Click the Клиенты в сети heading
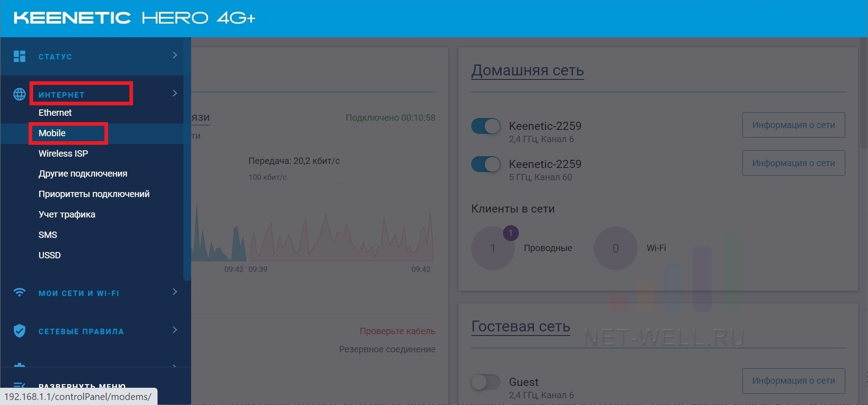Screen dimensions: 868x405 tap(513, 209)
